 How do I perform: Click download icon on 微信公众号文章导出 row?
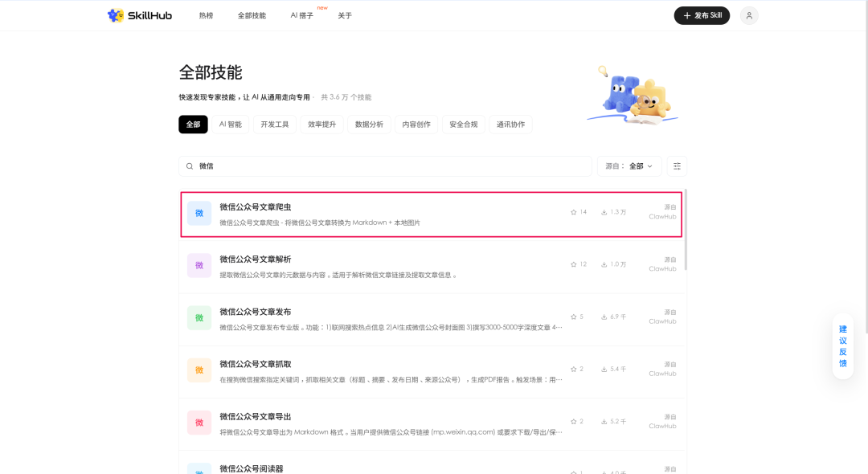[604, 422]
